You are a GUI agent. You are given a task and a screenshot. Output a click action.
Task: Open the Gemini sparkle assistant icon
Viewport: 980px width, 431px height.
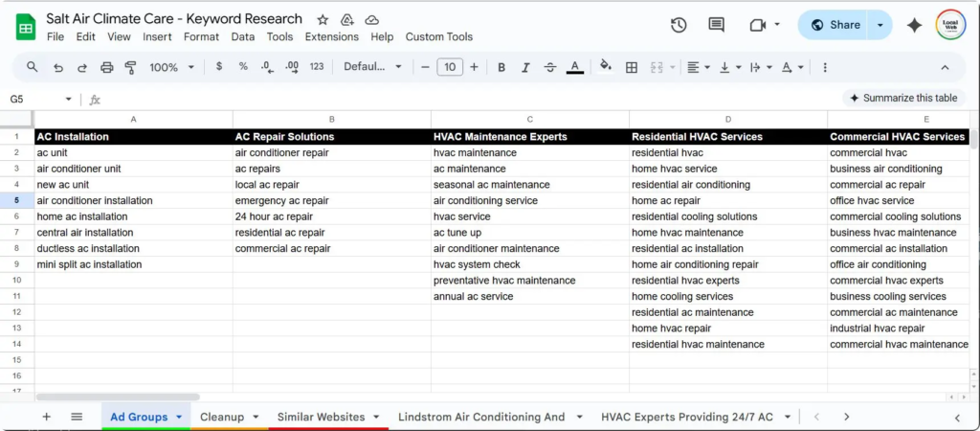[x=914, y=25]
